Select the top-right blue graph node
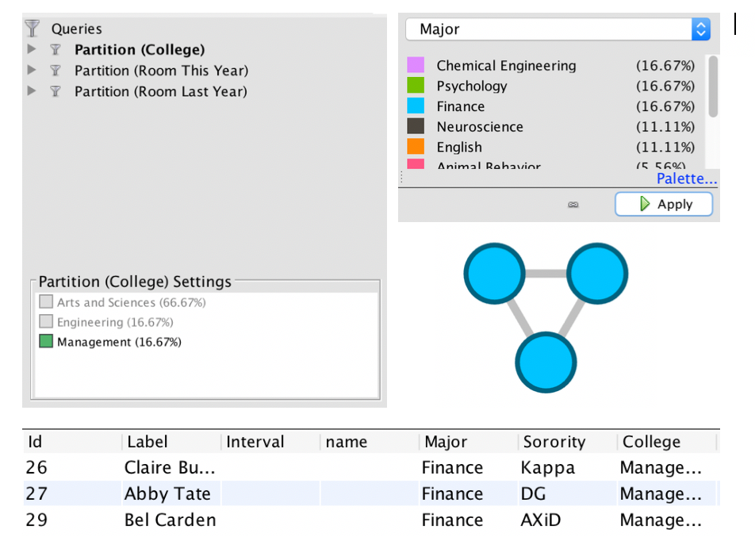The height and width of the screenshot is (560, 755). click(x=597, y=274)
